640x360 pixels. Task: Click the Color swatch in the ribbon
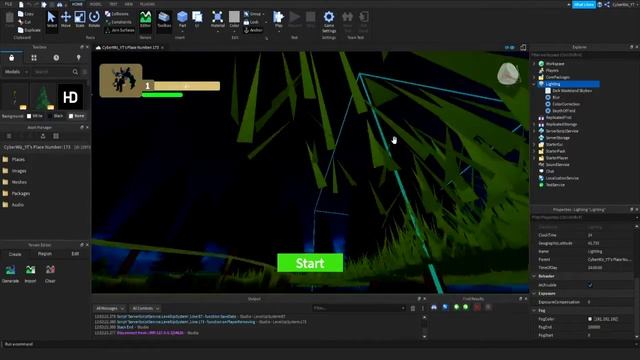click(x=234, y=20)
